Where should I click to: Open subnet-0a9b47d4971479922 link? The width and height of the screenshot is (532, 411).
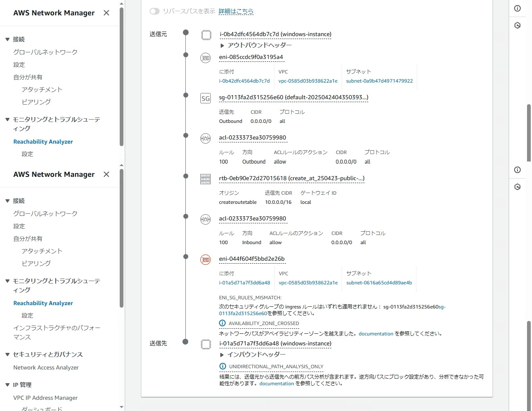click(379, 81)
